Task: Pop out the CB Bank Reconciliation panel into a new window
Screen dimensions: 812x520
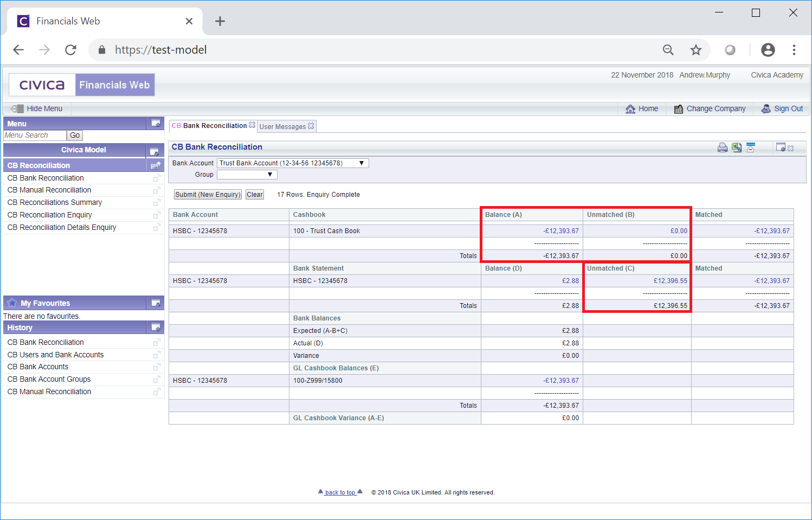Action: 781,147
